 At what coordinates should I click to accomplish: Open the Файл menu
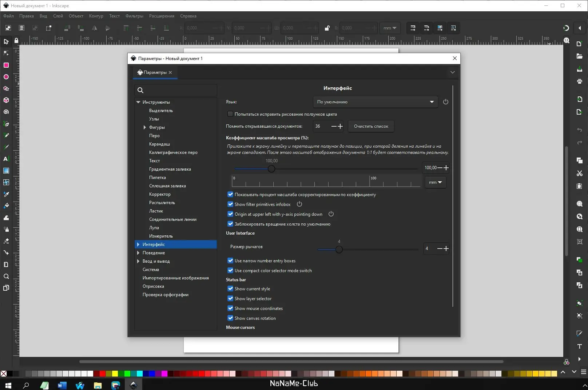(x=9, y=16)
